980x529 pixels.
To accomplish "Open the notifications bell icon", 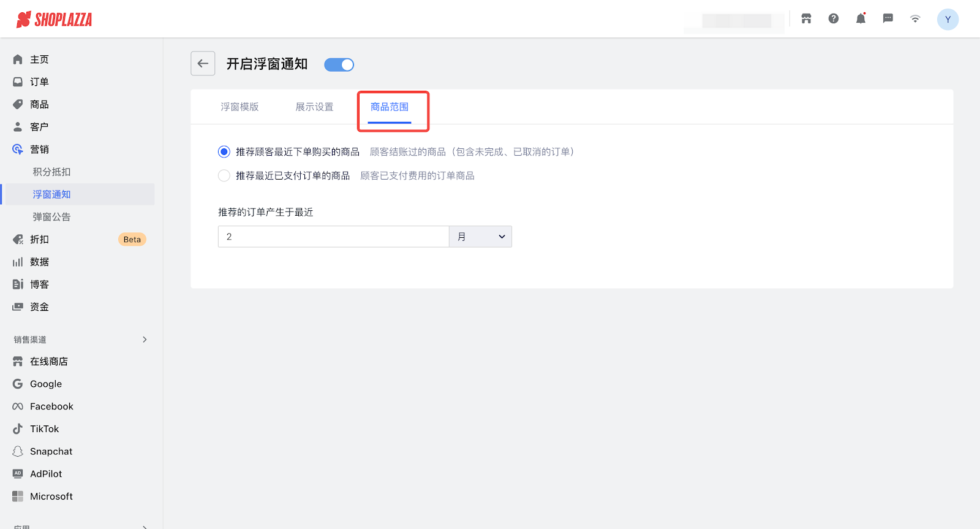I will coord(861,19).
